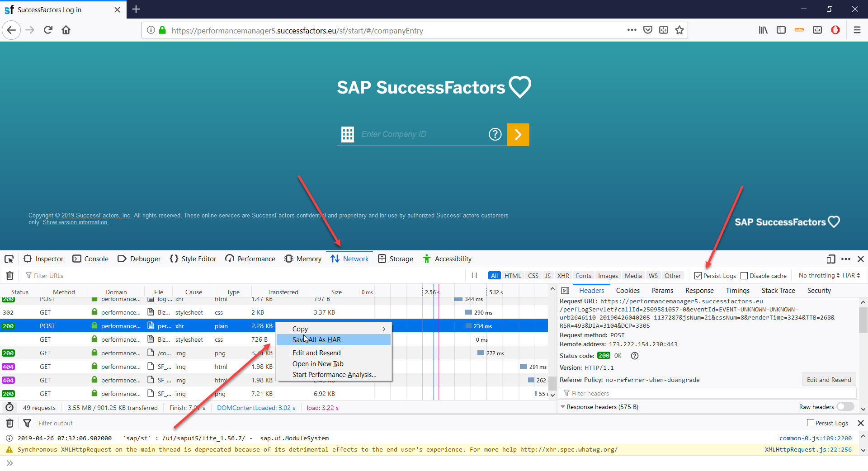868x471 pixels.
Task: Click Show version information link
Action: click(x=75, y=222)
